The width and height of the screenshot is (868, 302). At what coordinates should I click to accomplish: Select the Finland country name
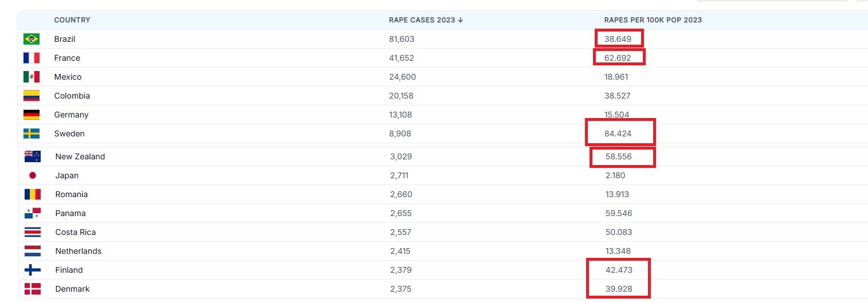pyautogui.click(x=69, y=270)
